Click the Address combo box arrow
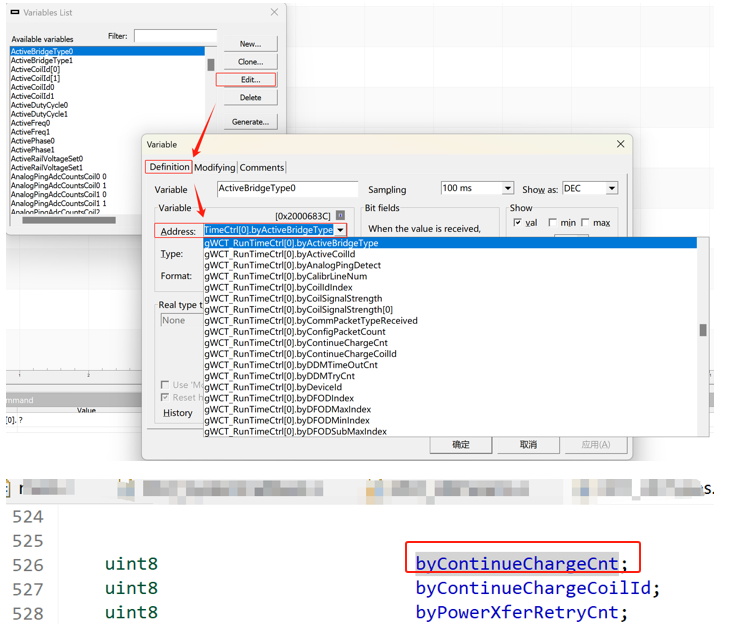729x639 pixels. [340, 231]
